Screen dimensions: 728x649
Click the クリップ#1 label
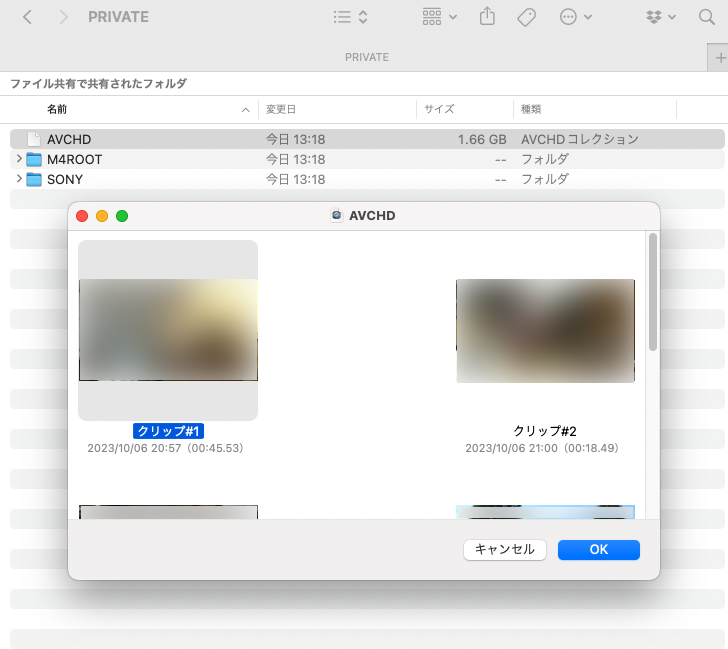click(169, 431)
